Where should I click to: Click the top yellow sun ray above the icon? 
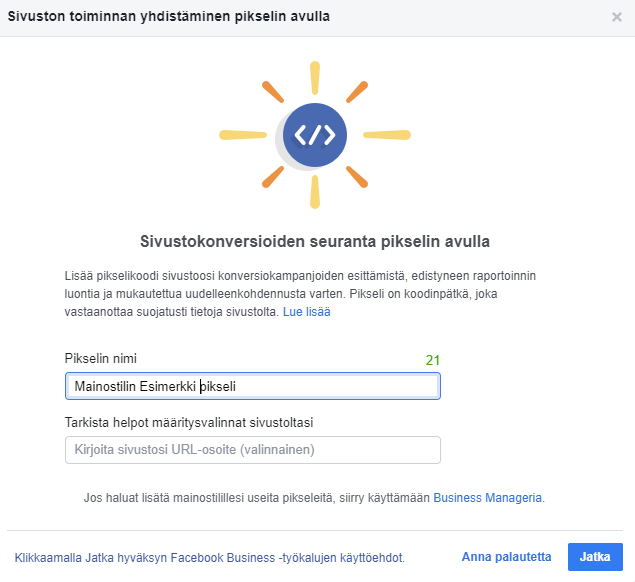pos(315,78)
